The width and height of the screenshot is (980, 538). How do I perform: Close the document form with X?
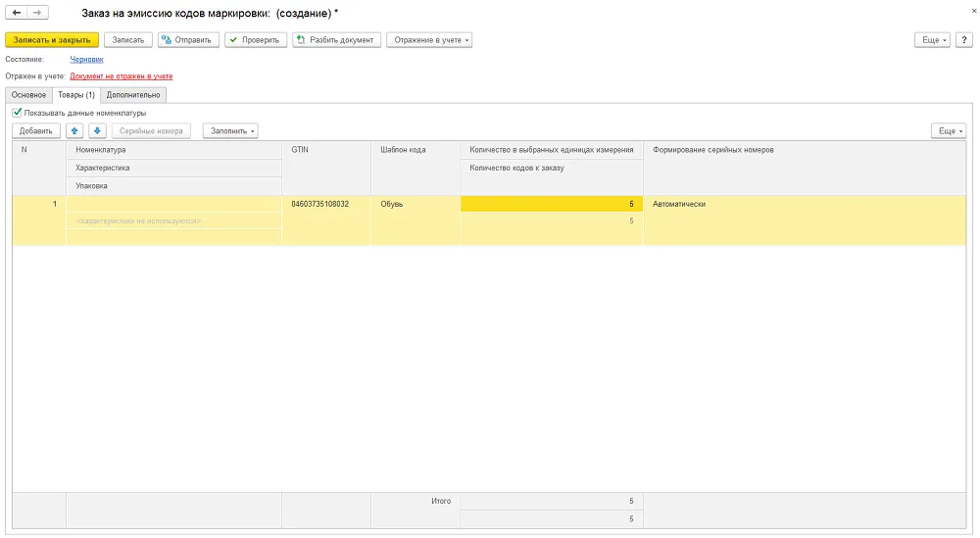pyautogui.click(x=974, y=11)
